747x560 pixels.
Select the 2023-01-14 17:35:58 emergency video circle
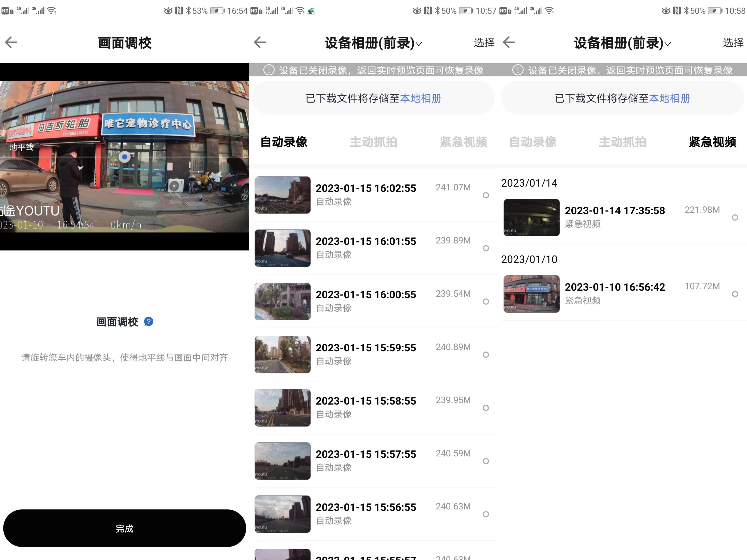[x=735, y=218]
